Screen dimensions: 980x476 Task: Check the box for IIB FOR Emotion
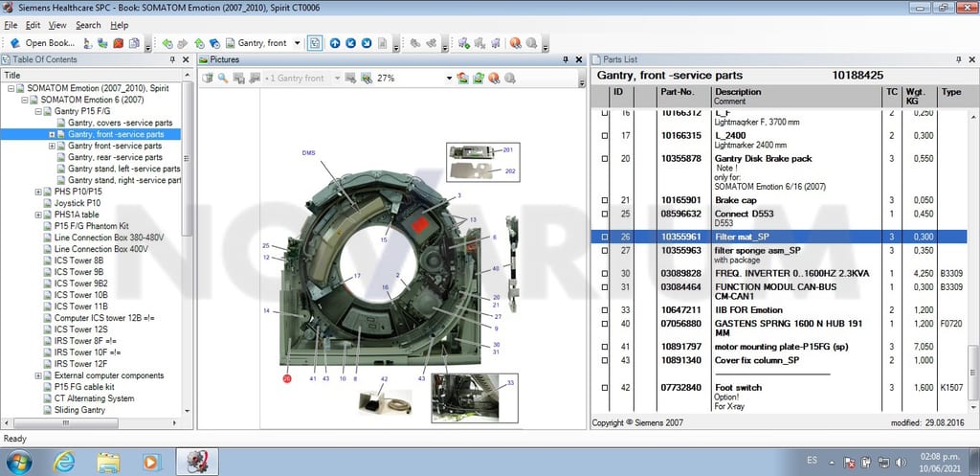(x=605, y=310)
